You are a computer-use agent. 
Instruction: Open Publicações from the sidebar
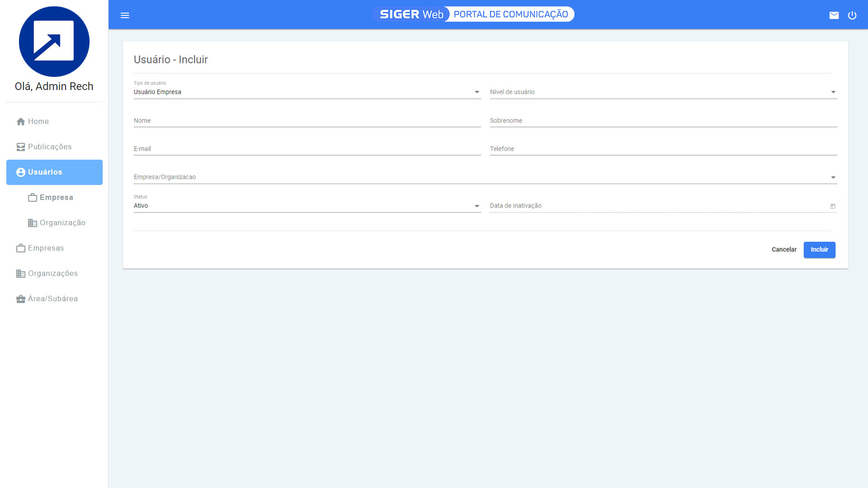point(54,147)
